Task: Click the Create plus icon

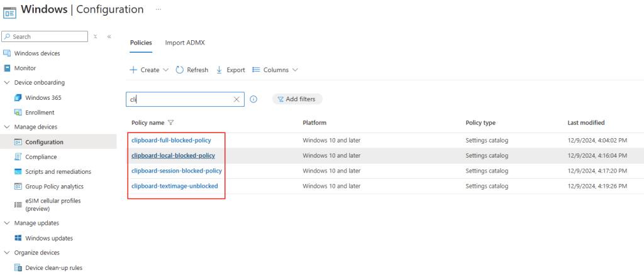Action: click(x=133, y=70)
